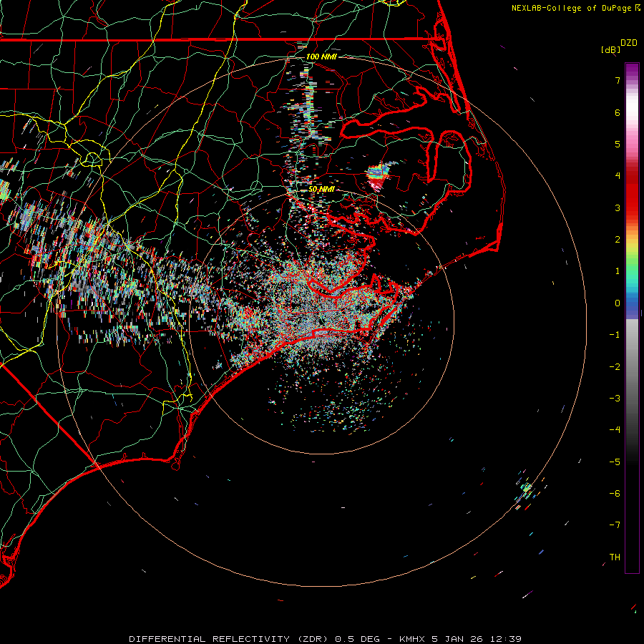Screen dimensions: 644x644
Task: Click the 0 tick on the color scale
Action: [x=617, y=303]
